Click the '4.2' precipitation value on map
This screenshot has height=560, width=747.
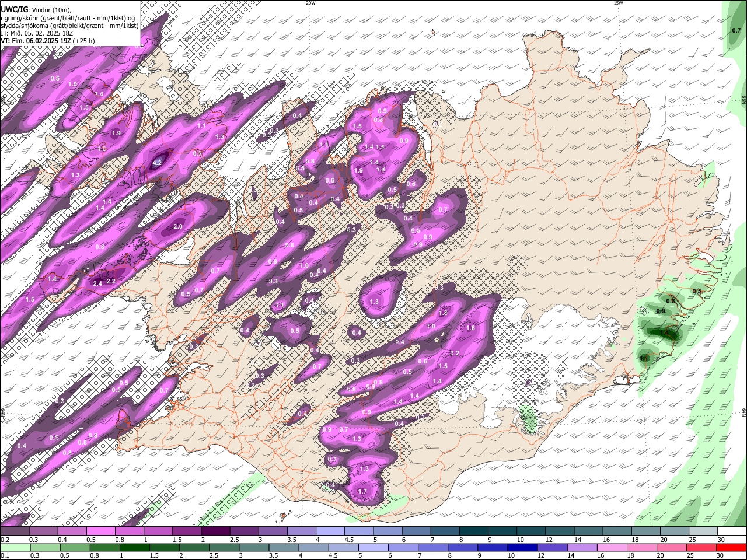click(157, 163)
